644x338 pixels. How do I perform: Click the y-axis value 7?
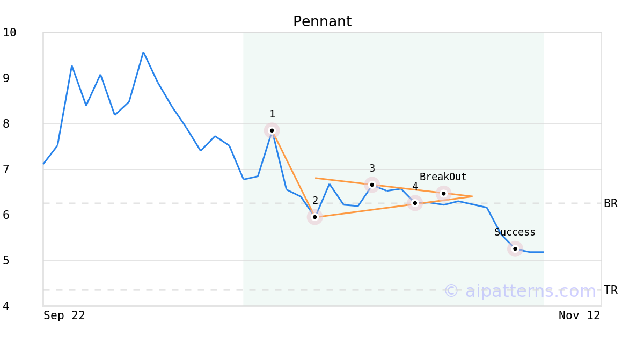click(6, 170)
